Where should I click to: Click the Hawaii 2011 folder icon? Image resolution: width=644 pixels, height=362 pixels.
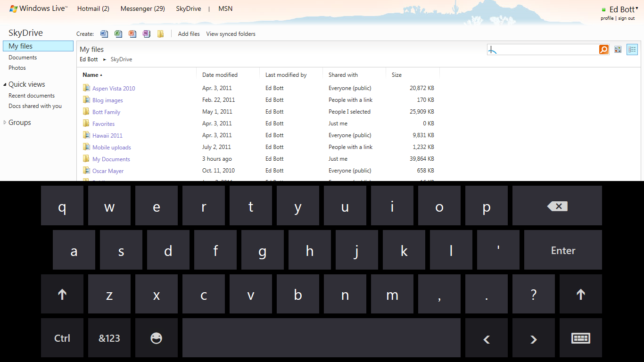86,135
